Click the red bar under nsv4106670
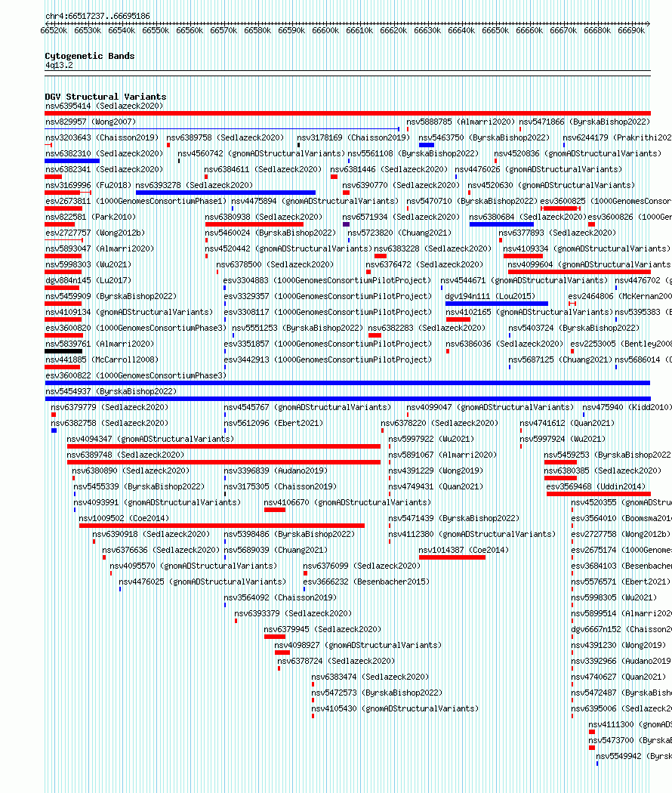 (275, 510)
